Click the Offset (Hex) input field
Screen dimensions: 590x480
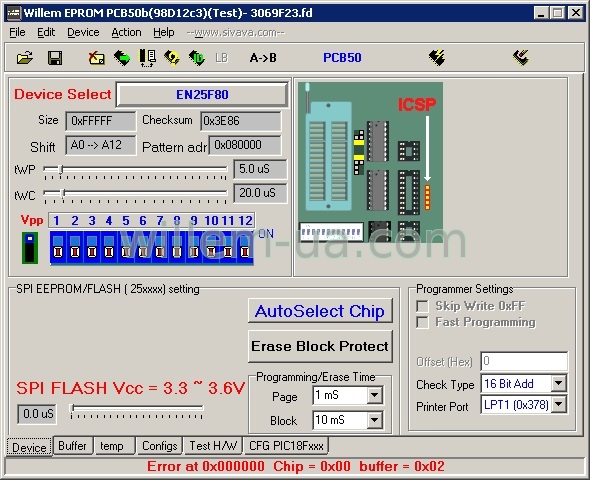524,362
